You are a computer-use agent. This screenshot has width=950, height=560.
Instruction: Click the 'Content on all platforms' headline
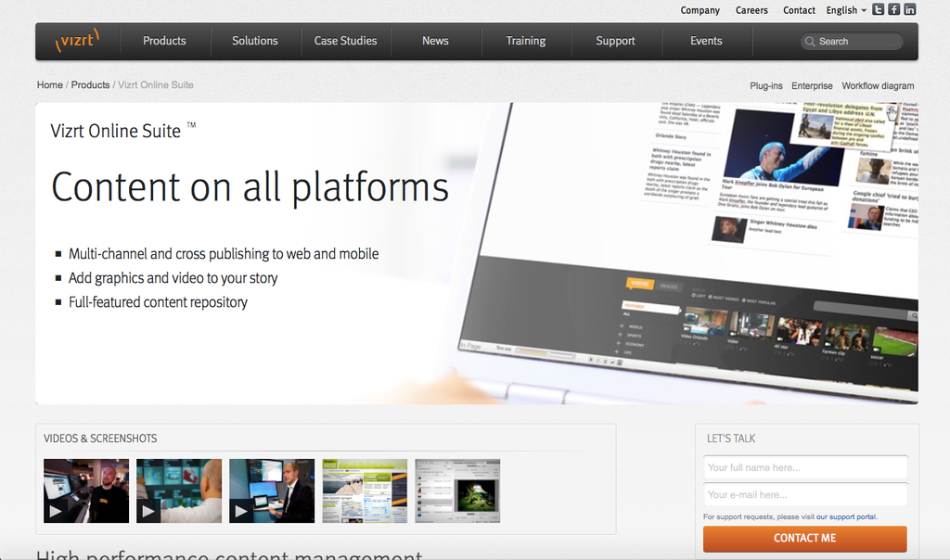coord(250,186)
